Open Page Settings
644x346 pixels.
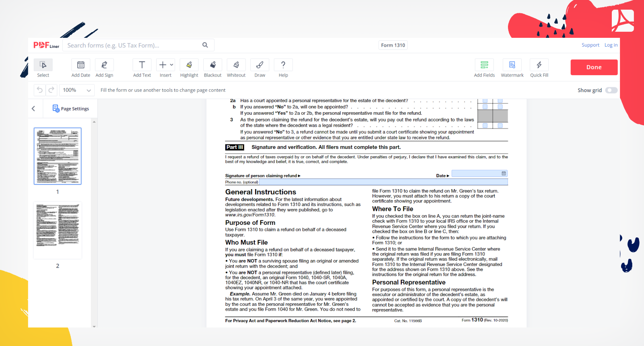coord(71,109)
